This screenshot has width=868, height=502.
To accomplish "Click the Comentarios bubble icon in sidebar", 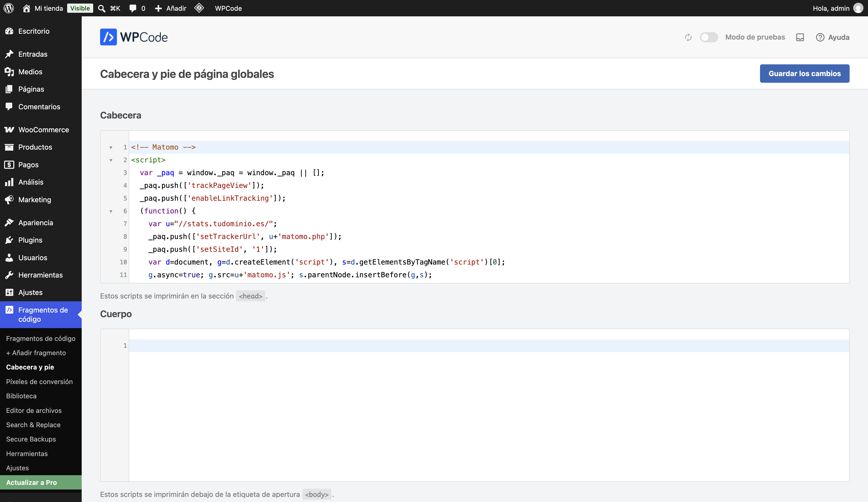I will click(x=9, y=106).
